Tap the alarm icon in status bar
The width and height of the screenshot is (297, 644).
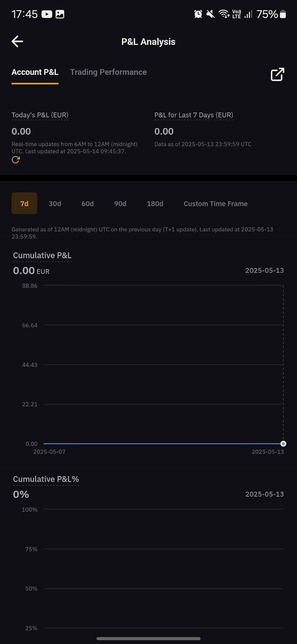click(198, 14)
